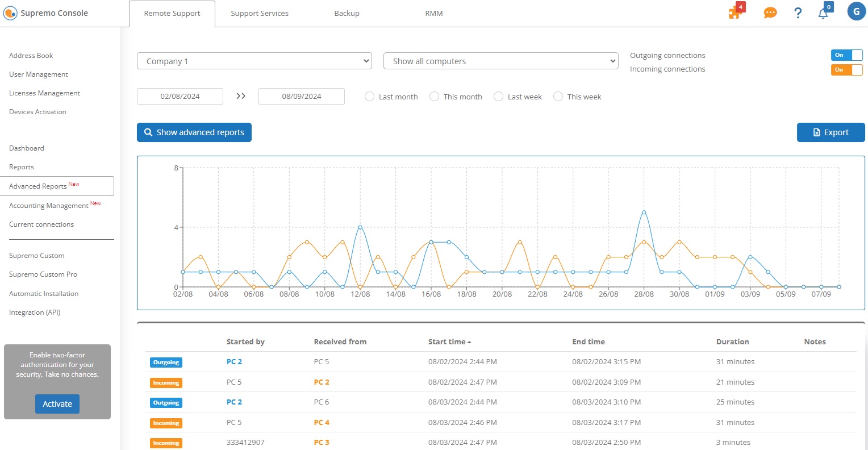Click the double arrow between date fields
Viewport: 868px width, 450px height.
[241, 96]
